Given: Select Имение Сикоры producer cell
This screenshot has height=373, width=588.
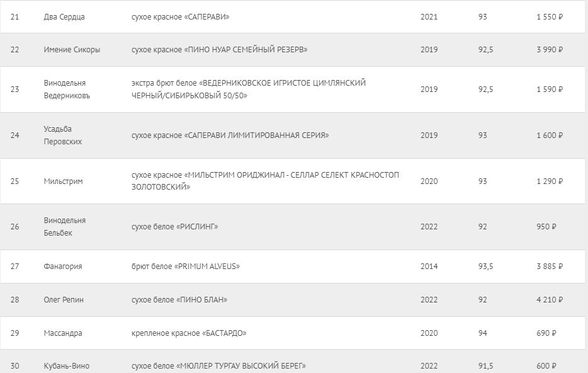Looking at the screenshot, I should coord(72,50).
